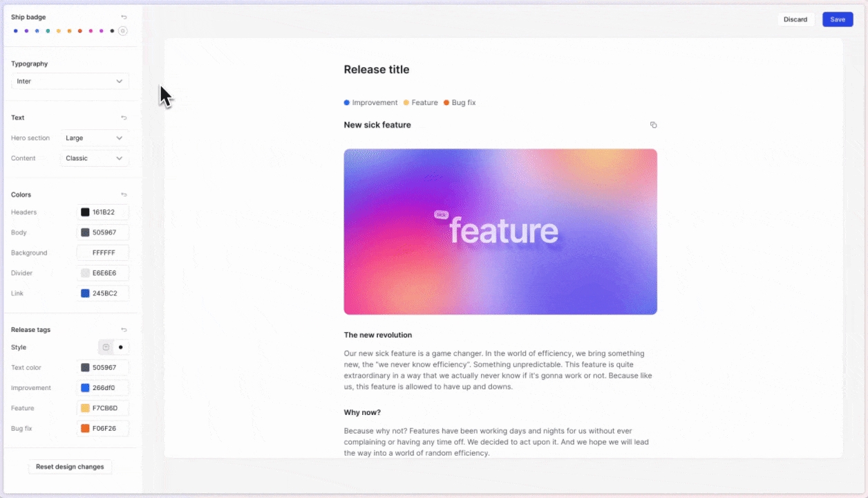
Task: Switch release tag style to label icon
Action: tap(106, 347)
